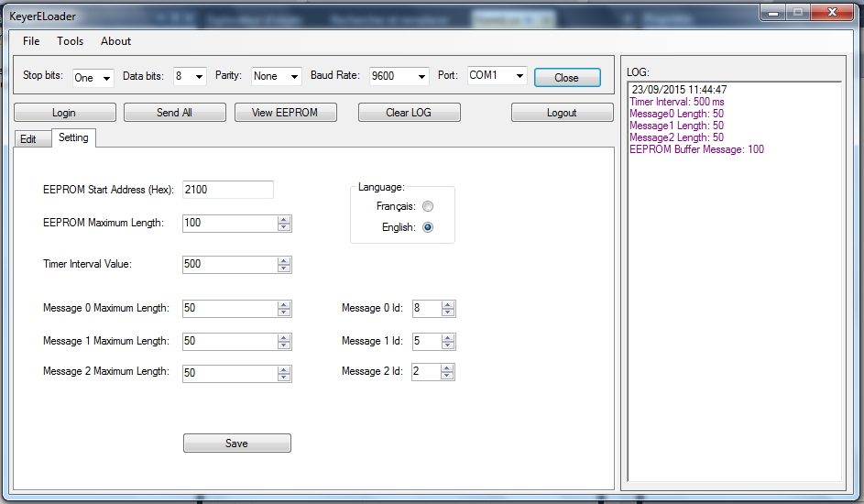
Task: Open the Tools menu
Action: pos(70,41)
